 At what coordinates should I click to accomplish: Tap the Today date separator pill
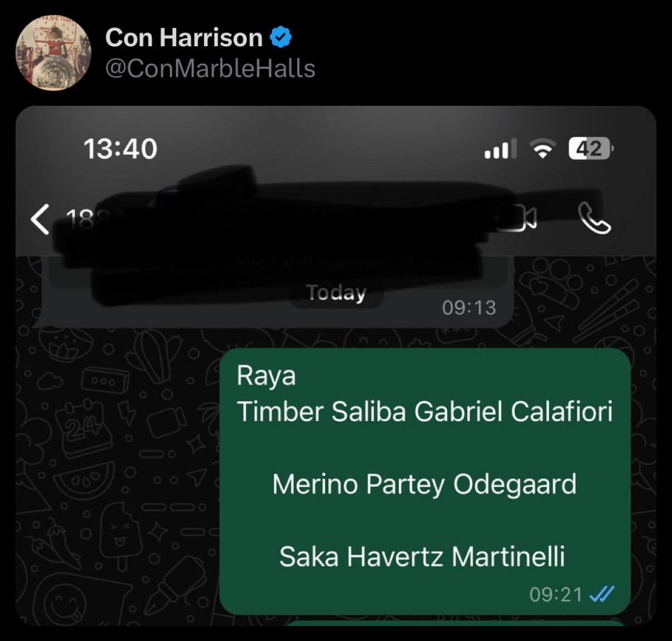(x=337, y=292)
